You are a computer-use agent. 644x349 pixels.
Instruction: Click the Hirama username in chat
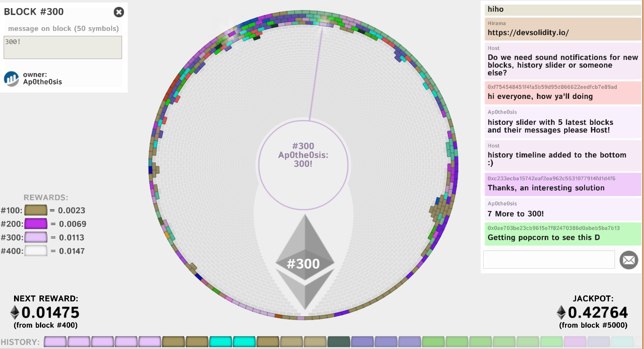tap(497, 23)
